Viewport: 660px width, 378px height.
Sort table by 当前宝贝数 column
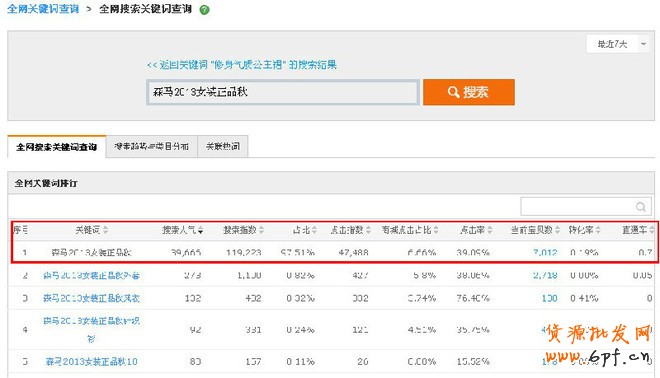(x=535, y=230)
